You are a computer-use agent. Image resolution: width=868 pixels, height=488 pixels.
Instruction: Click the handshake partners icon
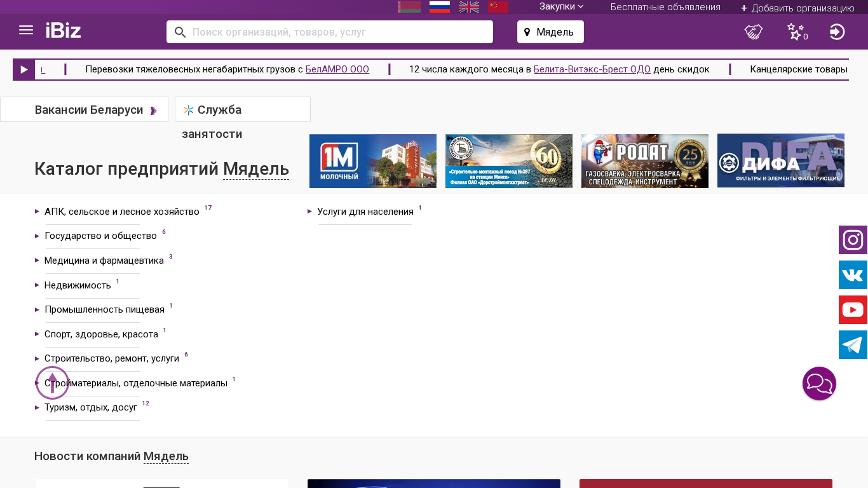click(754, 32)
